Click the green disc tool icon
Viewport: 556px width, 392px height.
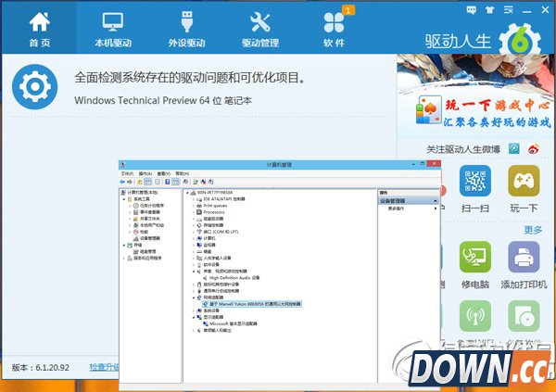524,316
